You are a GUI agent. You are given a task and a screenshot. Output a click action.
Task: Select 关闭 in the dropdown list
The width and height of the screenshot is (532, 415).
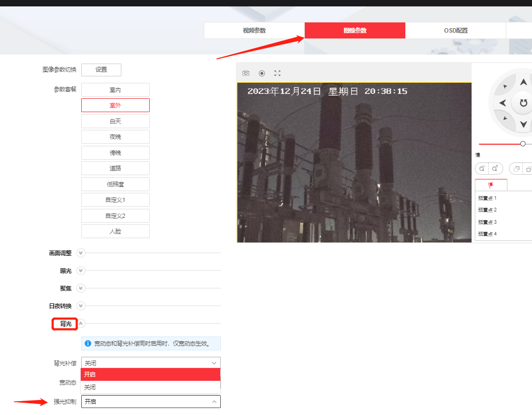click(151, 387)
